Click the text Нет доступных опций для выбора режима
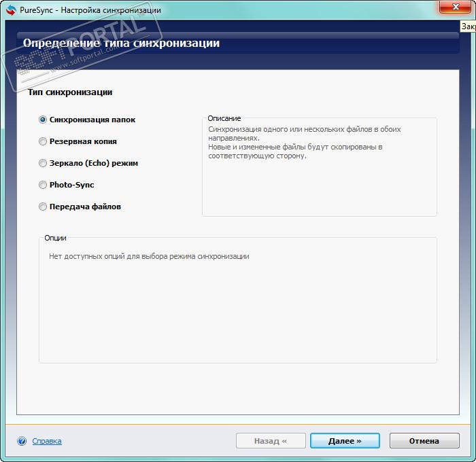This screenshot has height=462, width=476. [149, 256]
